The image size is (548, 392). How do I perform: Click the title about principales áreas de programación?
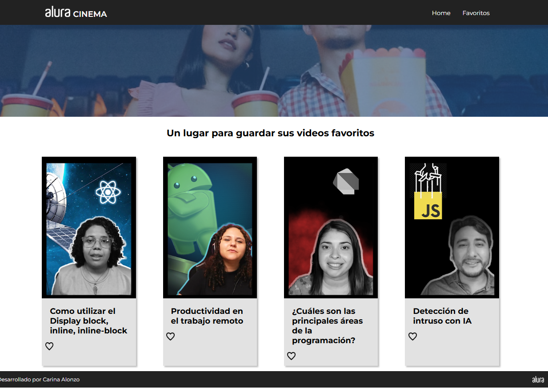[x=328, y=326]
